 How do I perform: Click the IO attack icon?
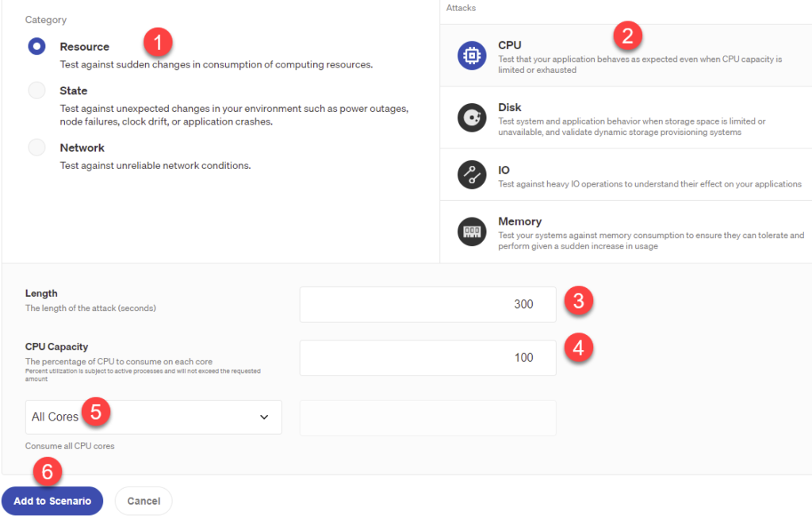click(x=472, y=175)
